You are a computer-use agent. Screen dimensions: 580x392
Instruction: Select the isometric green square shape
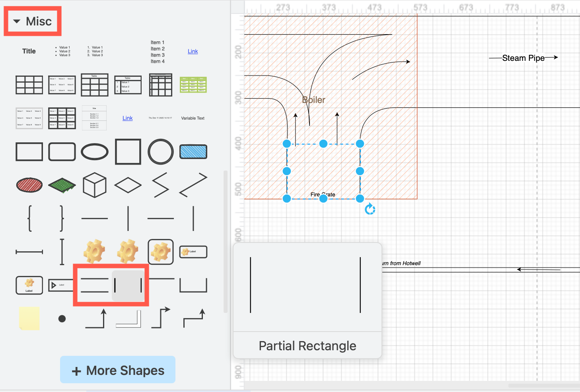coord(62,185)
